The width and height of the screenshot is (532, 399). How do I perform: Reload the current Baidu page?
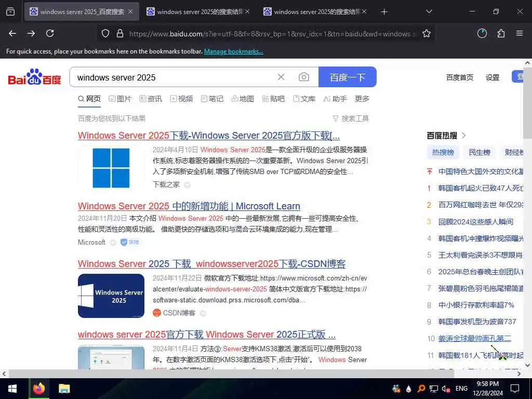pyautogui.click(x=50, y=33)
